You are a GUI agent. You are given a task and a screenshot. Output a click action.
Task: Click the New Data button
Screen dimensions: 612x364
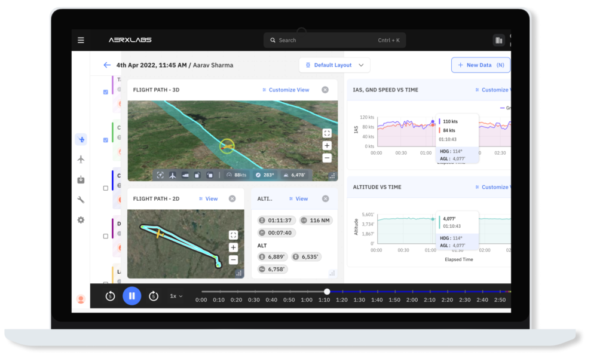[481, 65]
